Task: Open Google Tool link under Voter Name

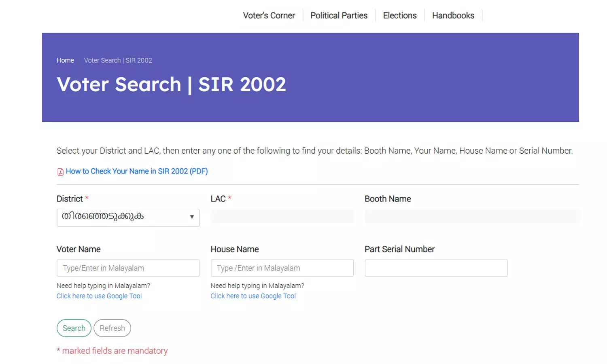Action: click(x=99, y=296)
